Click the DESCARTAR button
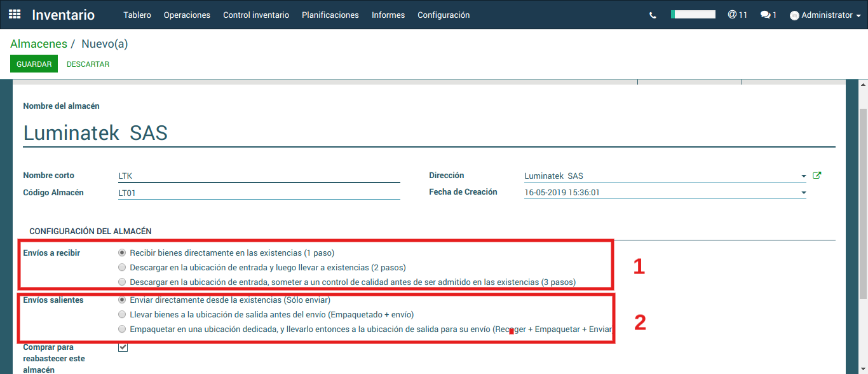 88,64
